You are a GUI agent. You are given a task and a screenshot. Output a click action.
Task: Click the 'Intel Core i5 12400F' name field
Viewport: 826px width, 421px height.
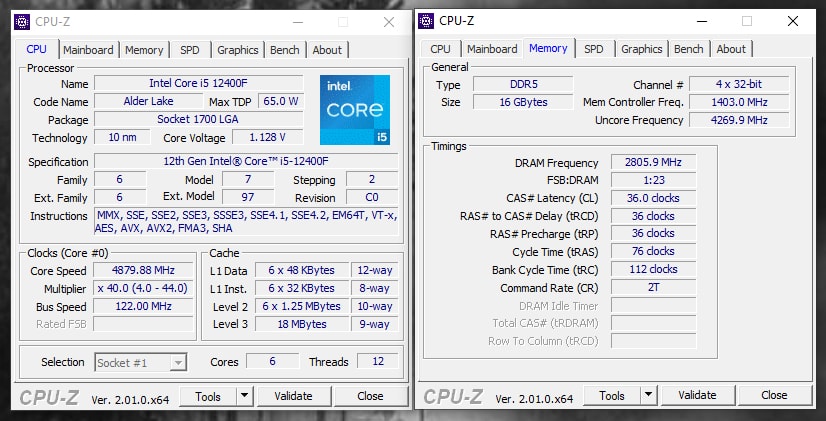point(199,83)
